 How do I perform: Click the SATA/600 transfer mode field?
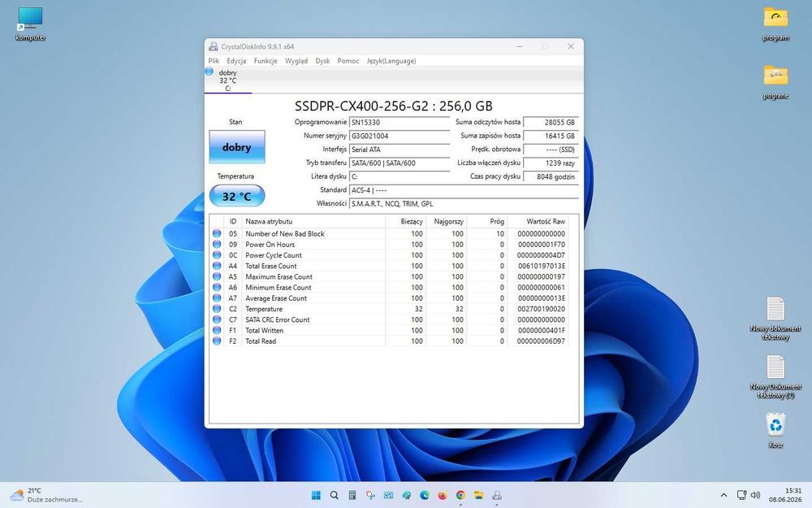pos(400,163)
